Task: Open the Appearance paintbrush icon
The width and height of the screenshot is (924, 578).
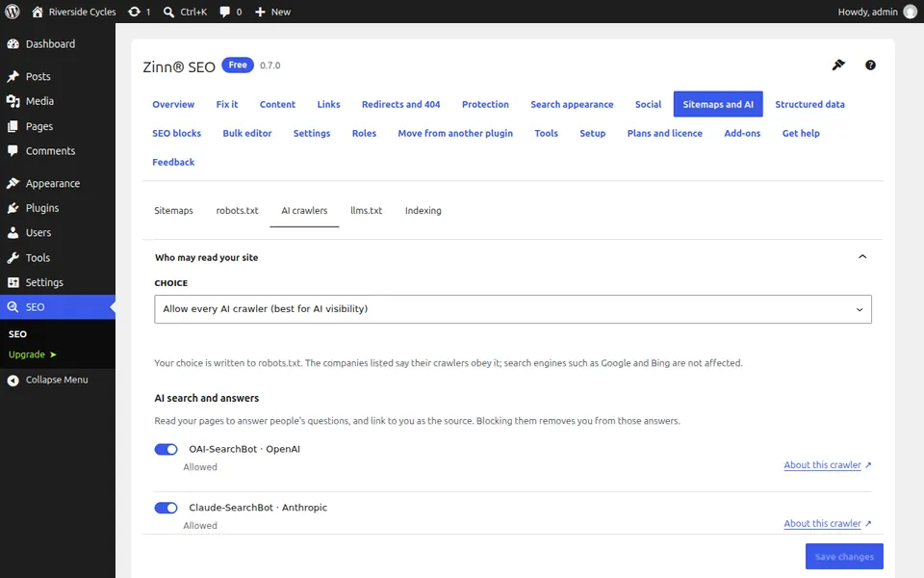Action: (x=13, y=183)
